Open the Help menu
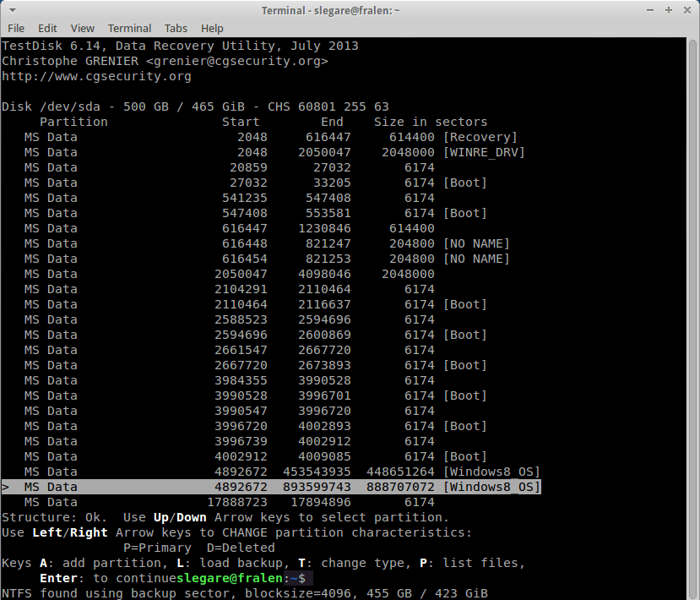 (212, 28)
